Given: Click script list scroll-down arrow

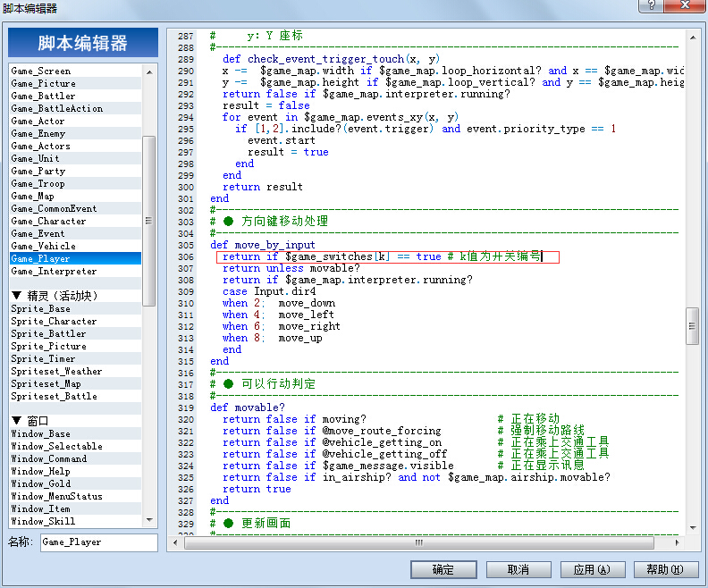Looking at the screenshot, I should click(149, 520).
